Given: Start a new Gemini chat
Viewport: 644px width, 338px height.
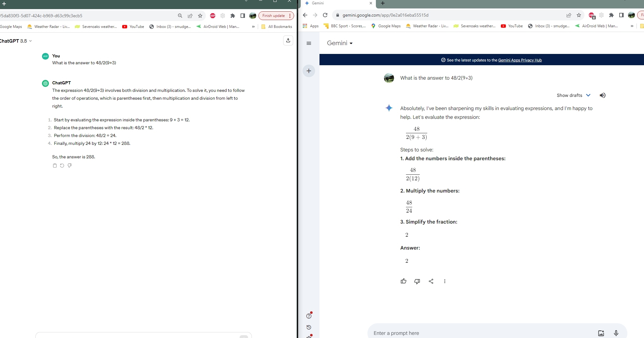Looking at the screenshot, I should click(x=309, y=71).
